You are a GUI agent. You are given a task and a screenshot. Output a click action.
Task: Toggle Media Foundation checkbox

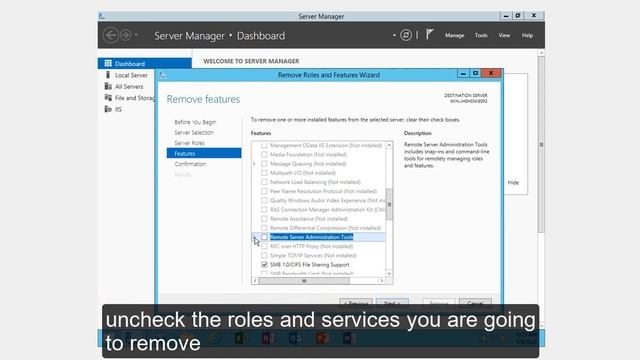(x=264, y=155)
